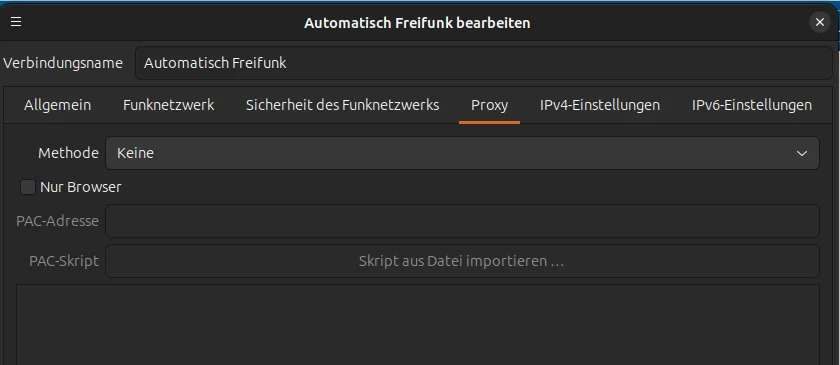Click the PAC-Skript label

click(x=64, y=261)
